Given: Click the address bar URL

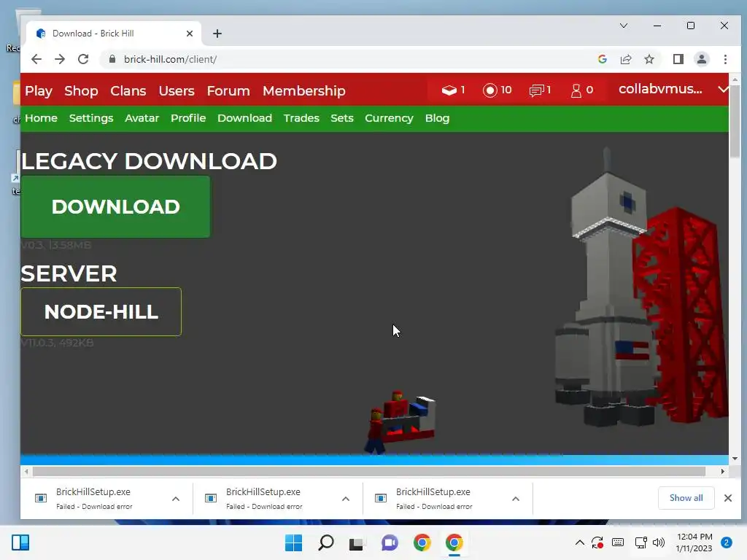Looking at the screenshot, I should tap(170, 59).
